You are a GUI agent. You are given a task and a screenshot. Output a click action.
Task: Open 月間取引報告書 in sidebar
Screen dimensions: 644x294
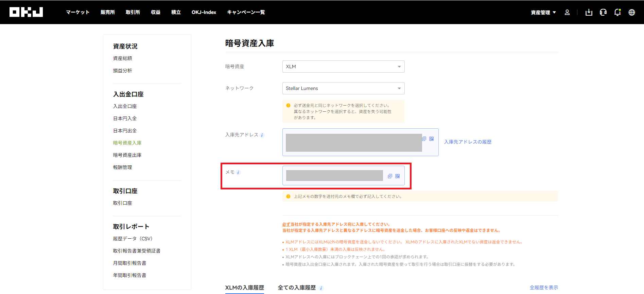pyautogui.click(x=130, y=263)
